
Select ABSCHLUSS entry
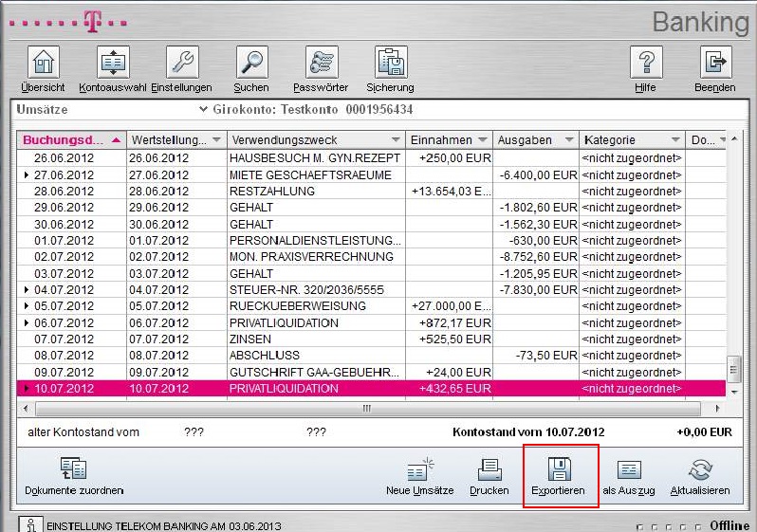pos(264,356)
